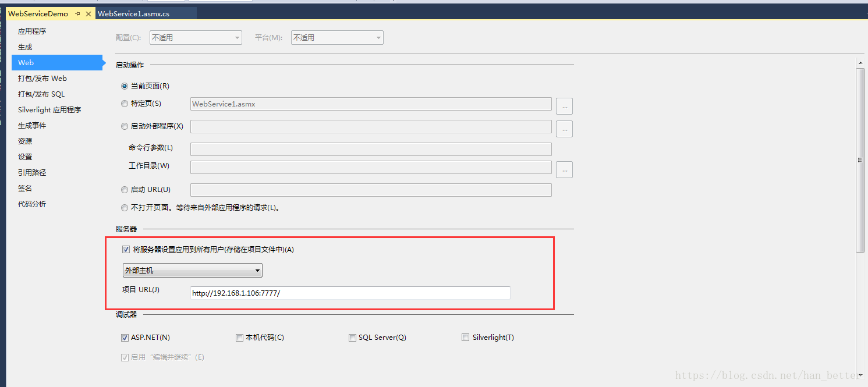Open the 平台 dropdown
This screenshot has height=387, width=868.
(x=337, y=37)
